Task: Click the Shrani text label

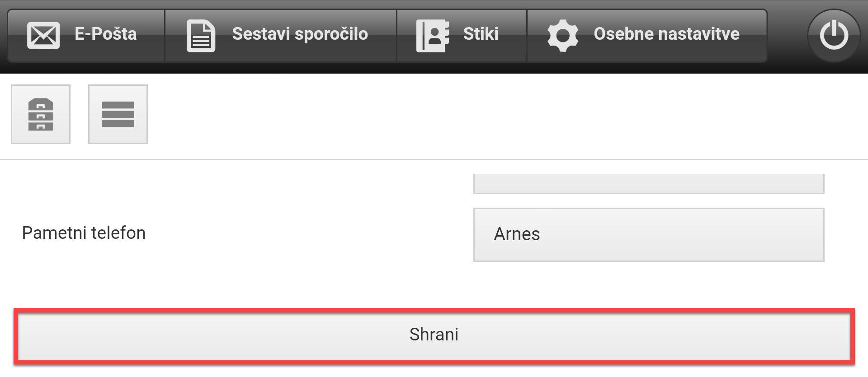Action: [x=434, y=335]
